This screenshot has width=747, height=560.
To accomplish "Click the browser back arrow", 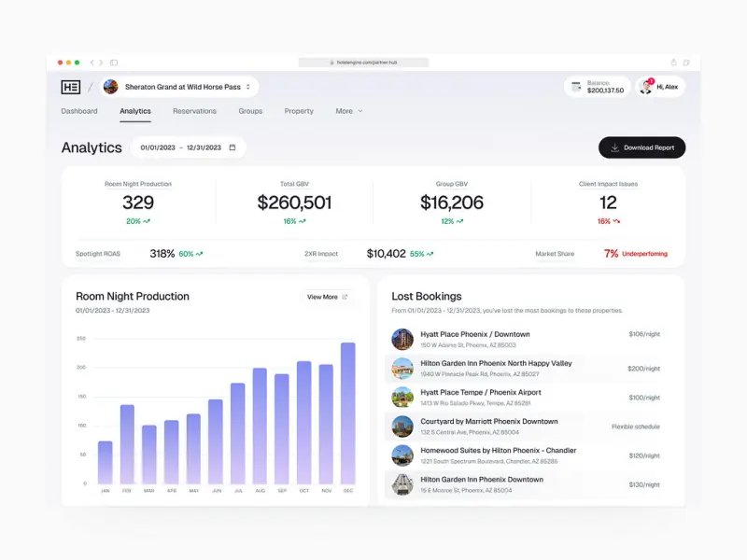I will pos(92,63).
